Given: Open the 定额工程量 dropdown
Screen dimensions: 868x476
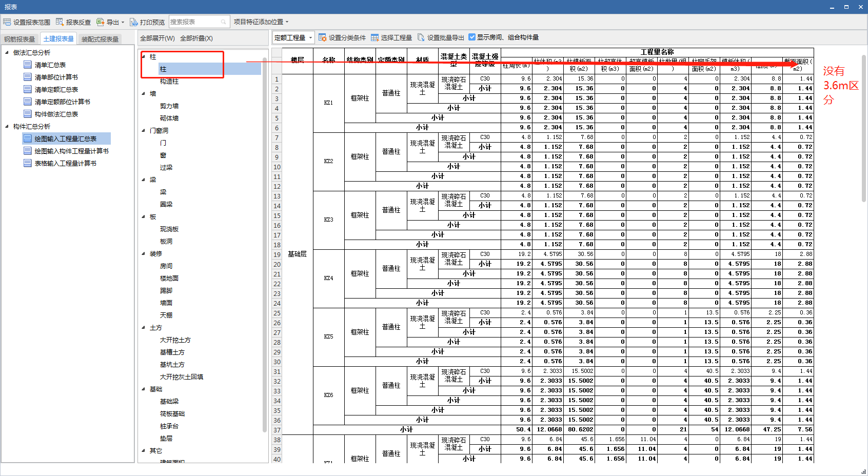Looking at the screenshot, I should coord(293,37).
